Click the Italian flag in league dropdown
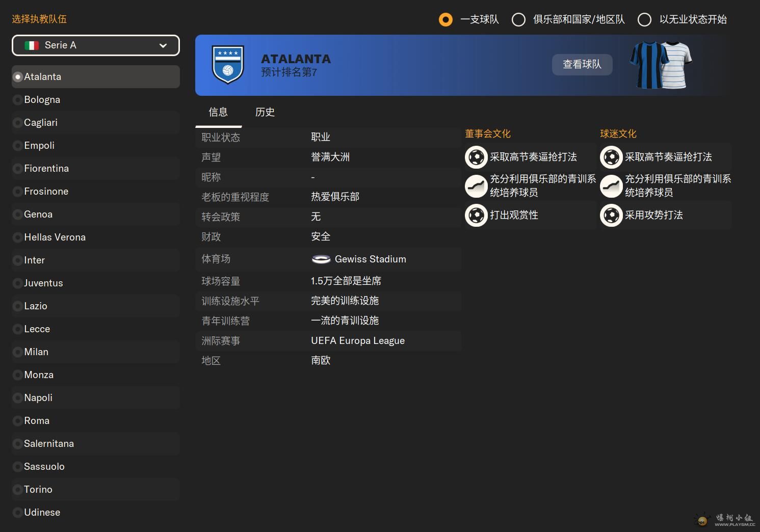760x532 pixels. [x=32, y=45]
